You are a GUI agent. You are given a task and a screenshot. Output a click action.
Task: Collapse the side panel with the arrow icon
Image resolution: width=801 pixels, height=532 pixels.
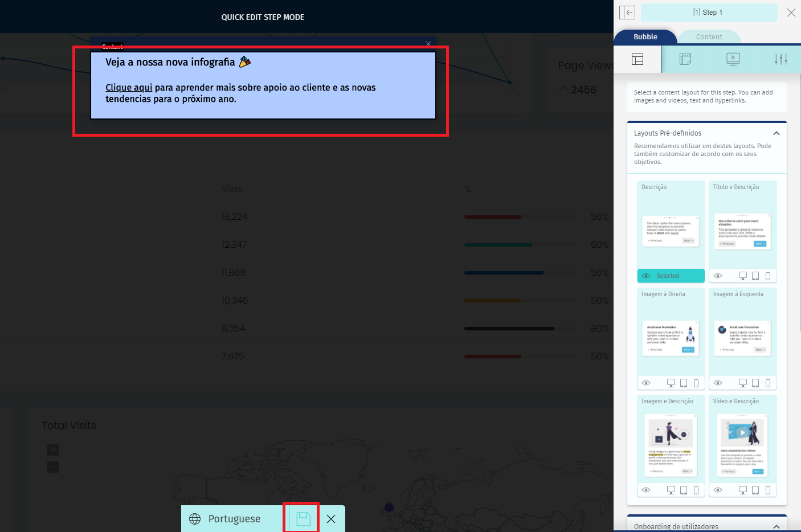(x=627, y=13)
